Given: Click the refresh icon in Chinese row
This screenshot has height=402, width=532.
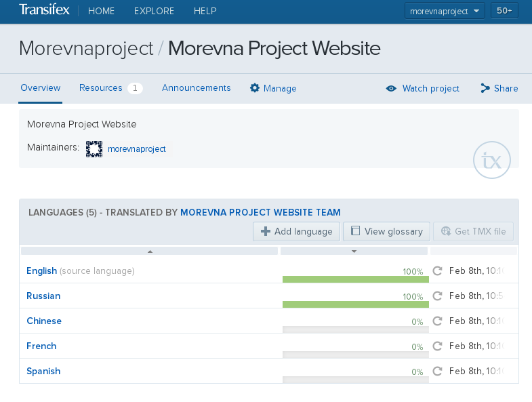Looking at the screenshot, I should (x=437, y=321).
